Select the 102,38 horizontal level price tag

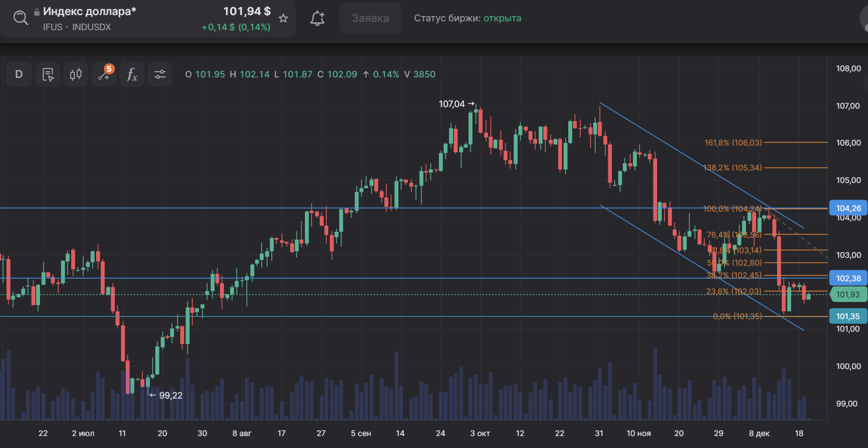click(x=848, y=278)
